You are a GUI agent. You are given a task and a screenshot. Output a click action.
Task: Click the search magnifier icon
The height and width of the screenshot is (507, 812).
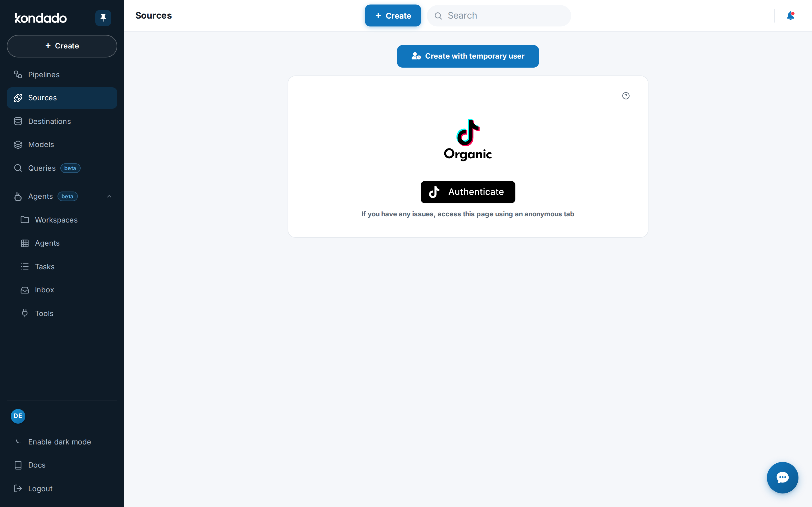click(x=438, y=16)
